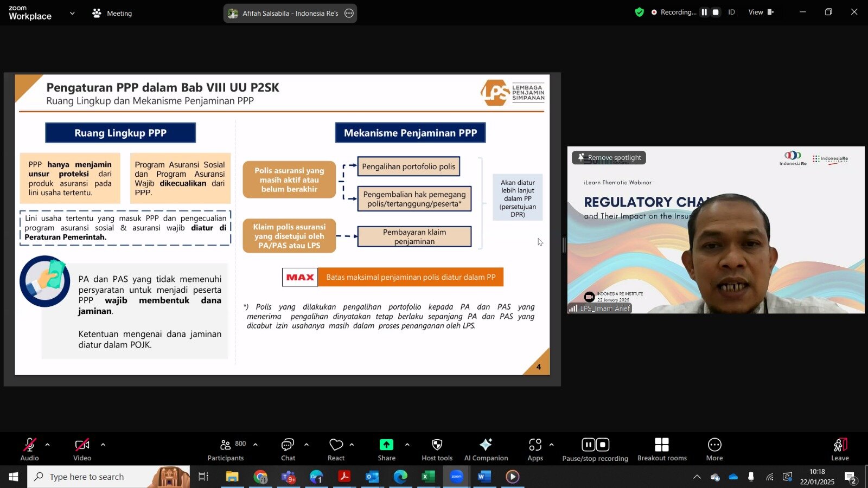Viewport: 868px width, 488px height.
Task: Open the ellipsis menu on the meeting tab
Action: click(349, 13)
